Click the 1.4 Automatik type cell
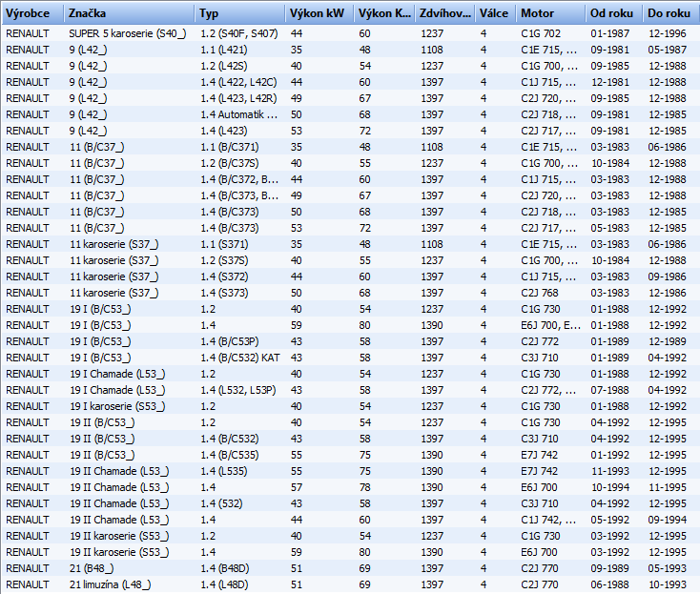Viewport: 700px width, 594px height. point(239,114)
